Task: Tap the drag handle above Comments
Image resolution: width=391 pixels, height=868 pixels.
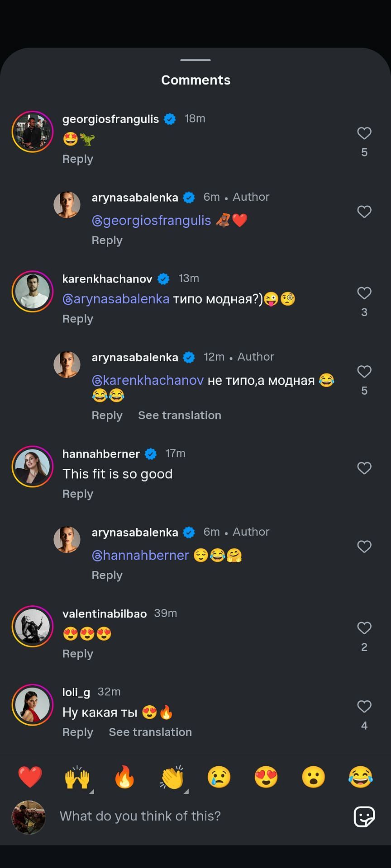Action: click(195, 60)
